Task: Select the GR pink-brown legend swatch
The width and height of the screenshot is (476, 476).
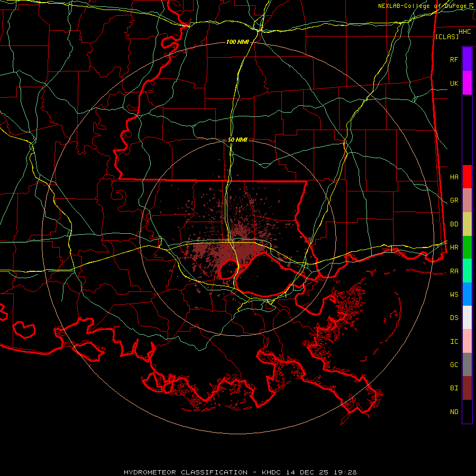Action: (x=467, y=200)
